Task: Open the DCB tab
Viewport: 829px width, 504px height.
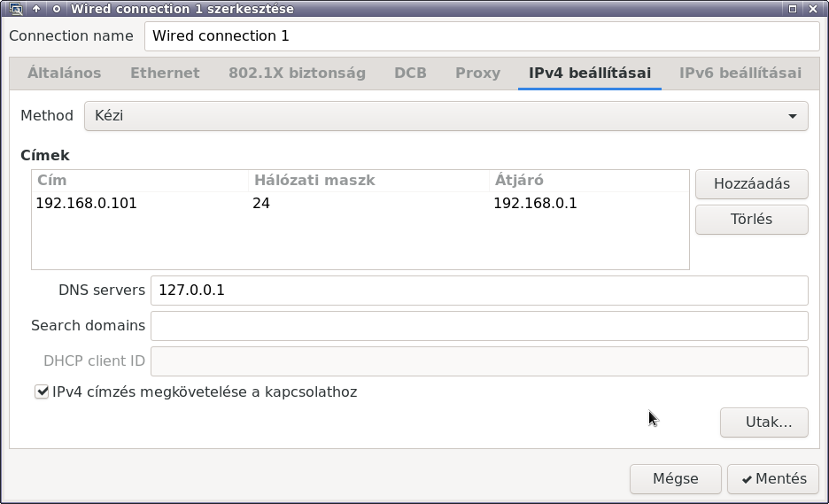Action: pos(410,73)
